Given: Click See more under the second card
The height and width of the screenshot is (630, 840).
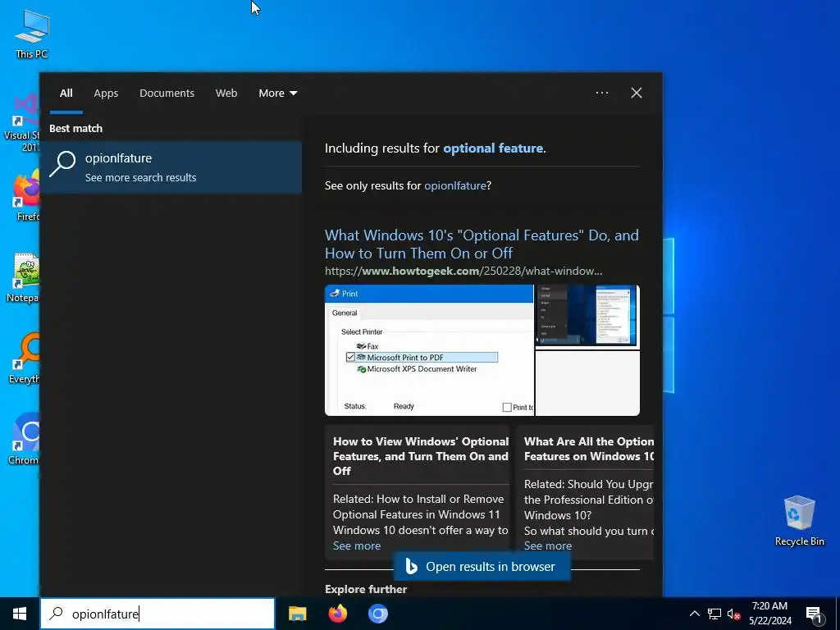Looking at the screenshot, I should coord(547,546).
